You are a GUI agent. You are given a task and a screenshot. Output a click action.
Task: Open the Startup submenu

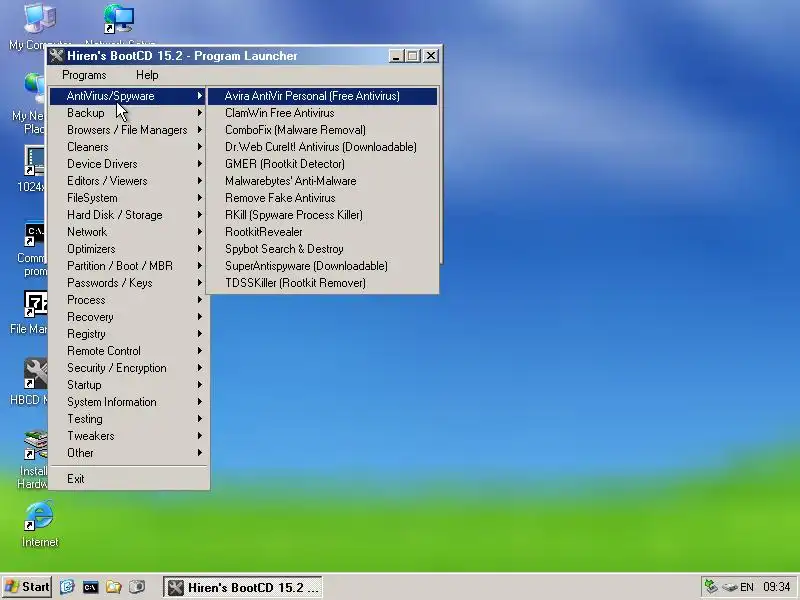pos(128,385)
